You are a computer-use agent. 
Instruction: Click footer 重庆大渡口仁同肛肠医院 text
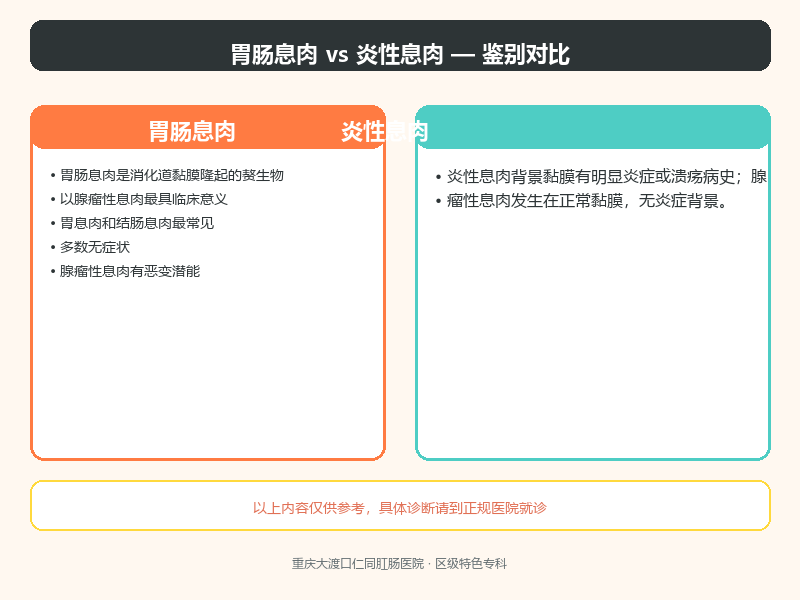pos(358,564)
